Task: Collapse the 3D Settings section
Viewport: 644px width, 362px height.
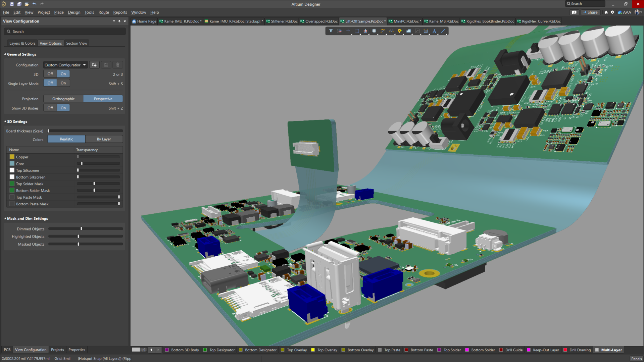Action: (x=5, y=121)
